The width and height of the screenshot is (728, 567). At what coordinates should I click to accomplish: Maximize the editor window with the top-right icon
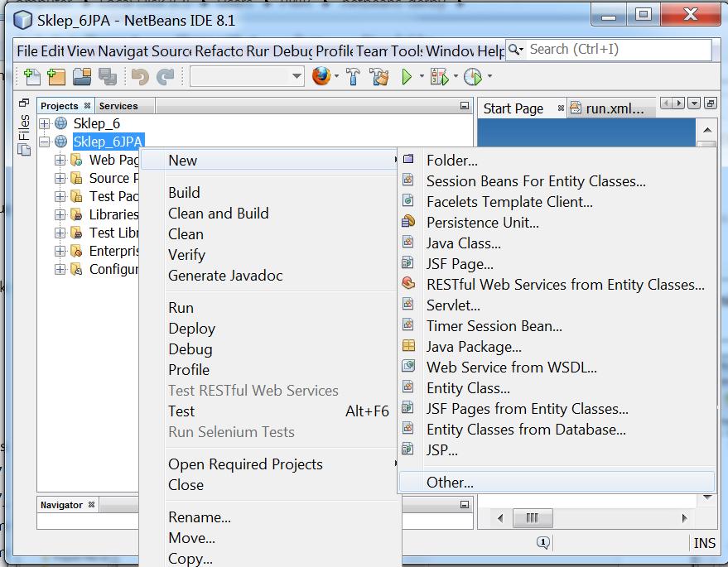711,103
